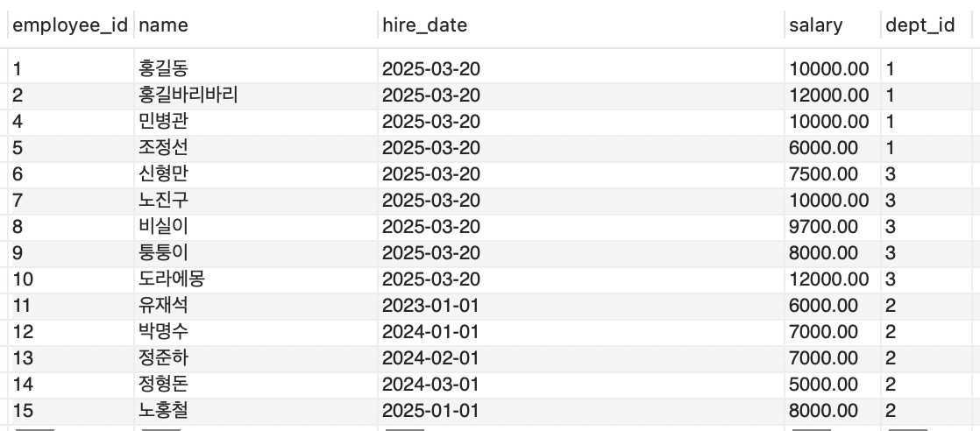The width and height of the screenshot is (980, 431).
Task: Select the dept_id column header
Action: click(927, 25)
